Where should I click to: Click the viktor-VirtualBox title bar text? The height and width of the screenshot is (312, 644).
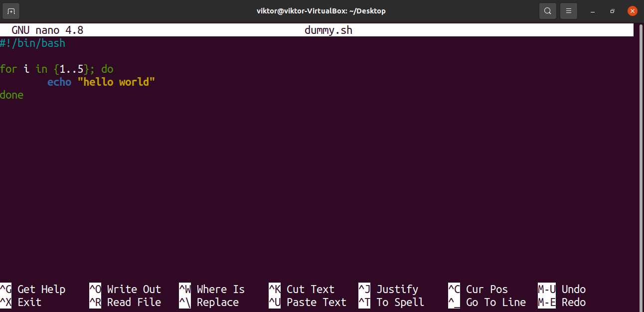(321, 10)
